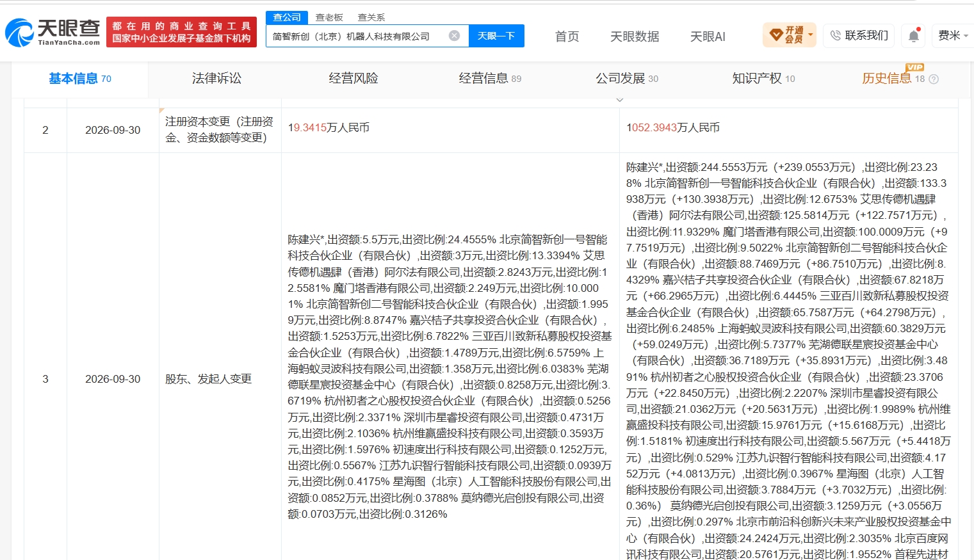Image resolution: width=974 pixels, height=560 pixels.
Task: Click the help icon beside 历史信息
Action: tap(934, 79)
